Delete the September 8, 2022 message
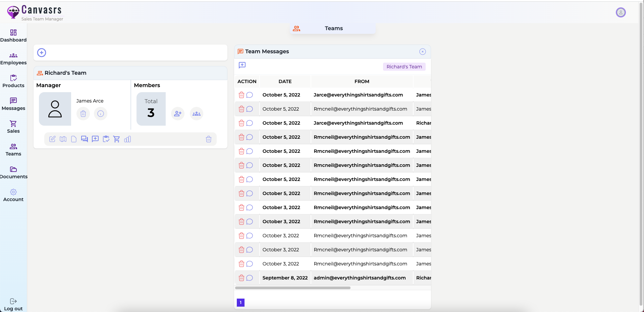 tap(241, 278)
